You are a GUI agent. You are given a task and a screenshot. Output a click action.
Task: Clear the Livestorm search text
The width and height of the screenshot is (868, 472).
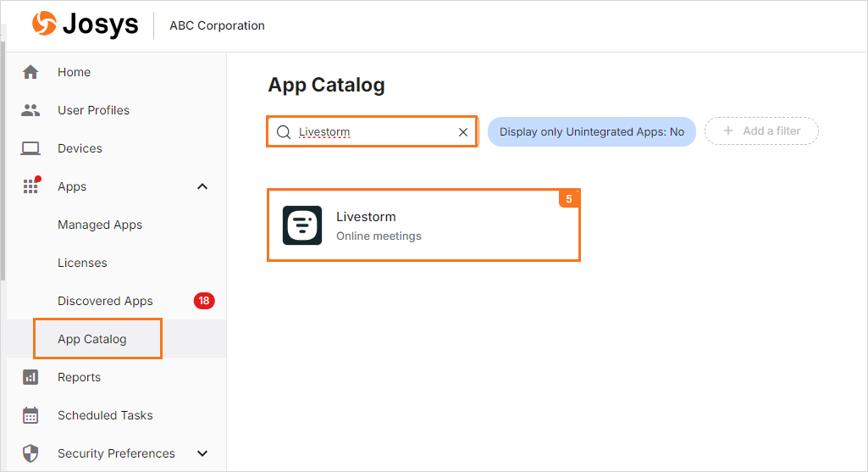tap(462, 132)
